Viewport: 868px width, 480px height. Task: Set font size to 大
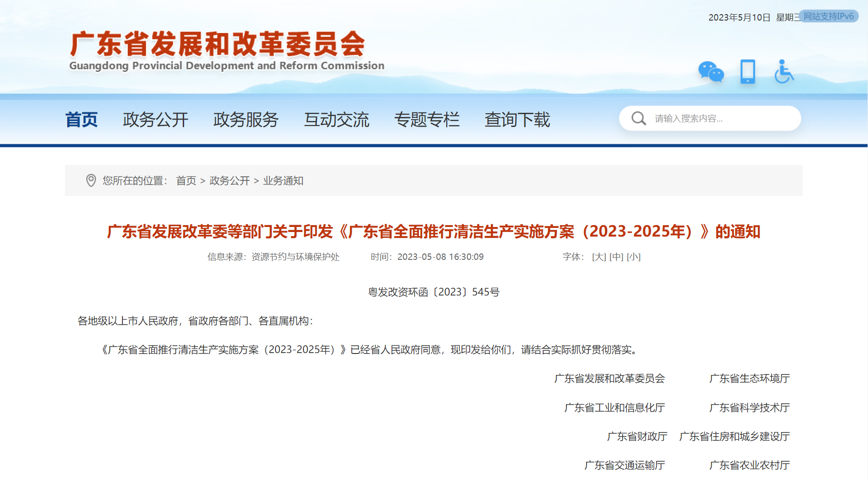pos(599,257)
